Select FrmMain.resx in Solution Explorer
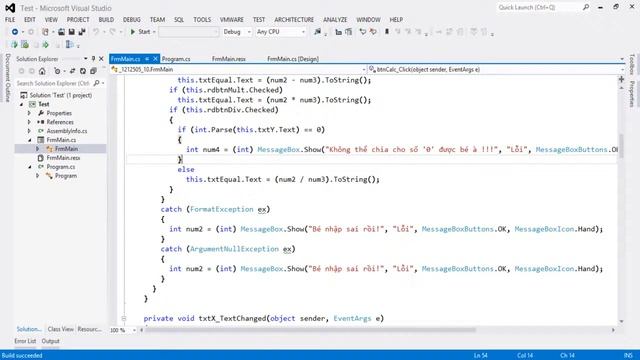 tap(63, 158)
